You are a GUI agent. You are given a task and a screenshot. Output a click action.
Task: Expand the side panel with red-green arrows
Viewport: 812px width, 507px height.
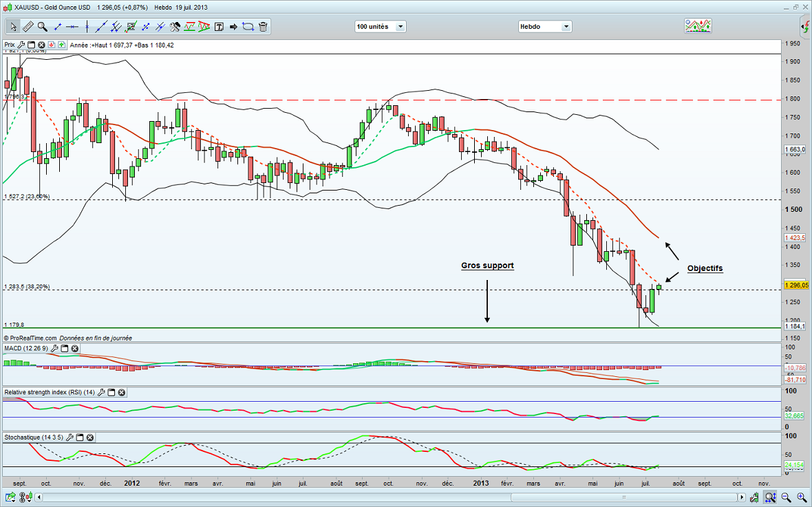[x=805, y=28]
